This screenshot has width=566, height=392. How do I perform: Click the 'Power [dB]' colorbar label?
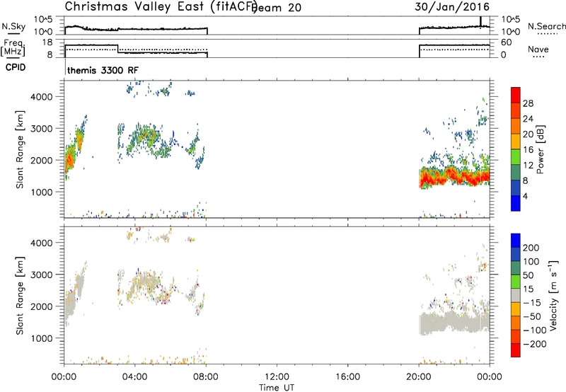point(540,149)
